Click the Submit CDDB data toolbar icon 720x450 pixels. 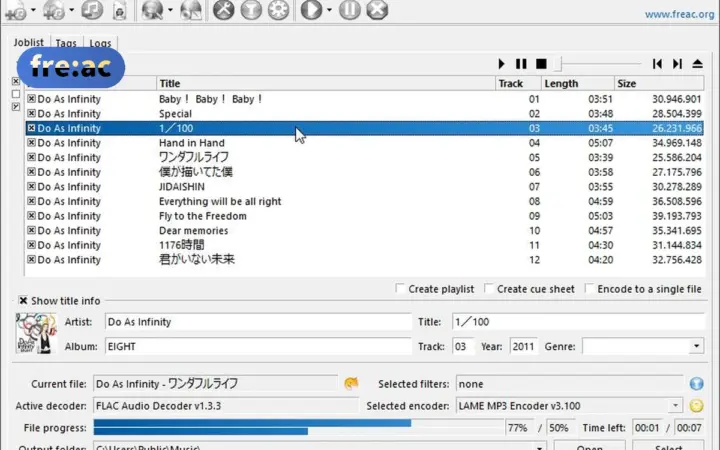(191, 10)
